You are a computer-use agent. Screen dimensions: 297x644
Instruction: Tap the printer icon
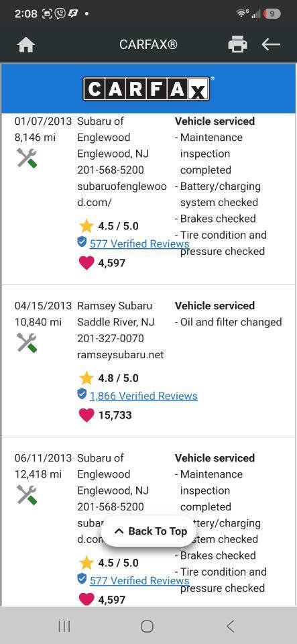tap(237, 44)
